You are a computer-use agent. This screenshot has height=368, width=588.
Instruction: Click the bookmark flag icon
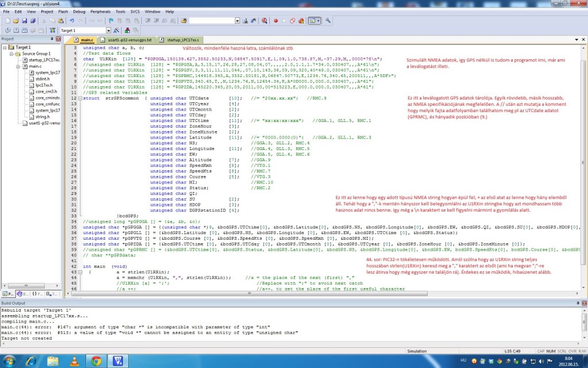point(111,21)
